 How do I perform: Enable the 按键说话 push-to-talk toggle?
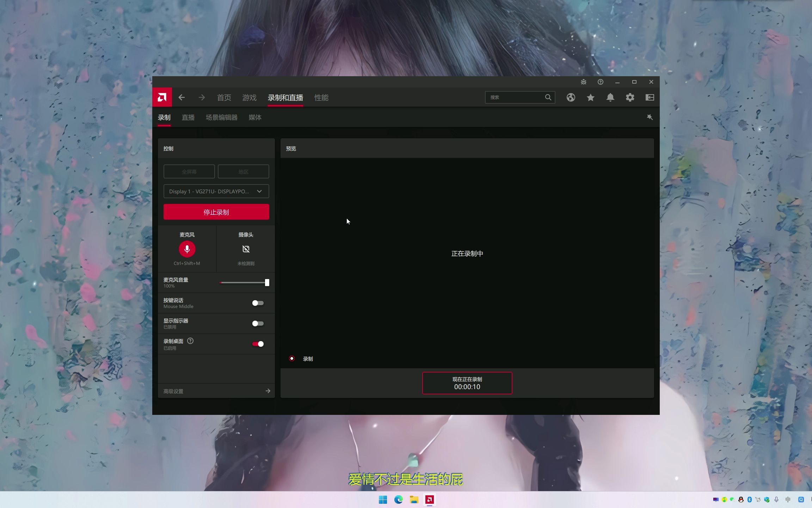(258, 303)
